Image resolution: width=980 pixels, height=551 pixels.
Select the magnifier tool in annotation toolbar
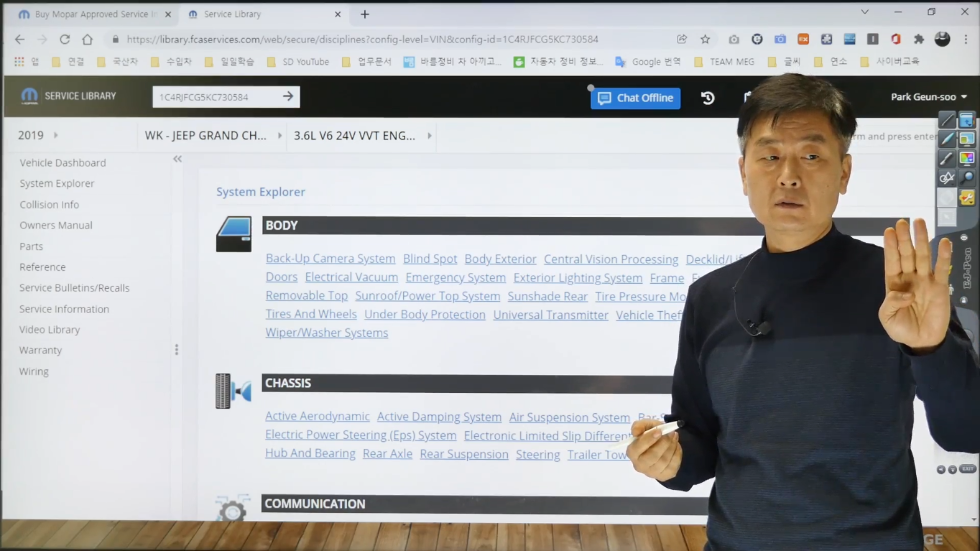tap(967, 178)
